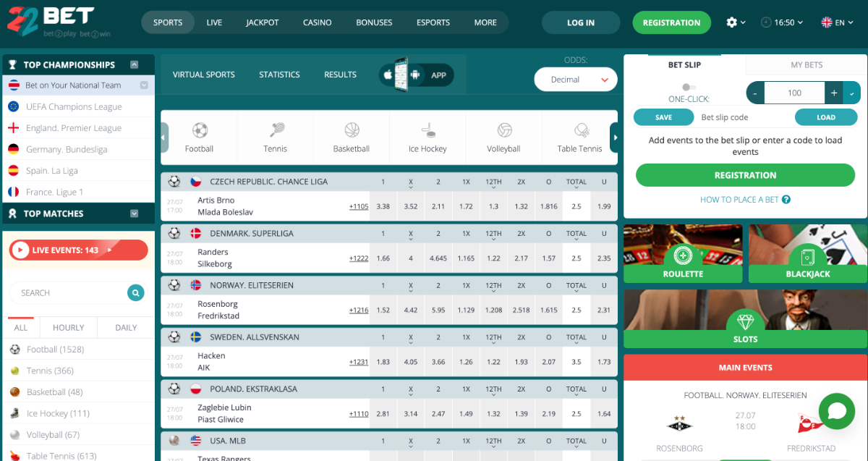The image size is (868, 461).
Task: Open the How to Place a Bet link
Action: 739,200
